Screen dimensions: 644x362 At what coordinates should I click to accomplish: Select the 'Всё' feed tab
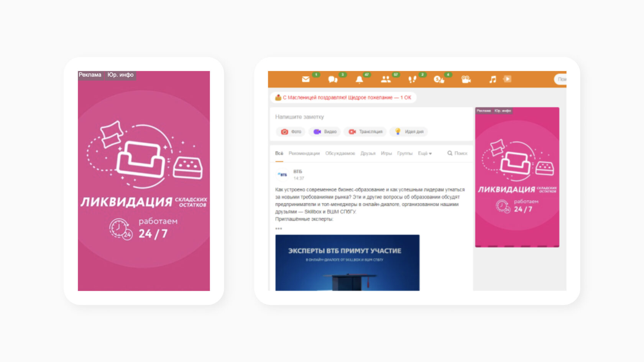(x=279, y=153)
